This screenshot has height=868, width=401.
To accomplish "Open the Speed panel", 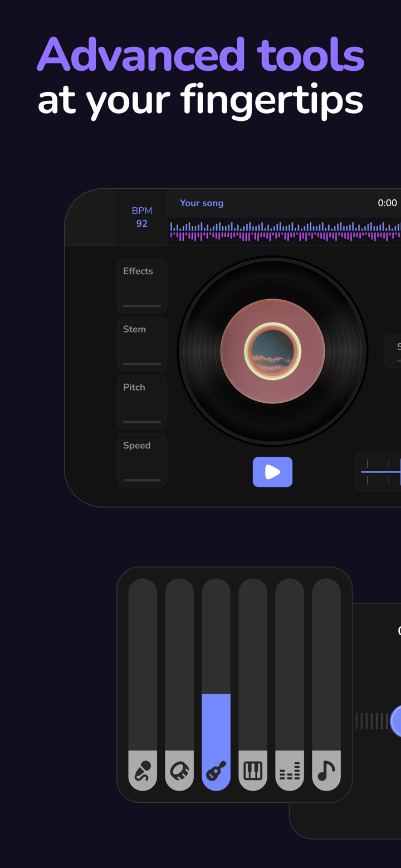I will pos(142,460).
